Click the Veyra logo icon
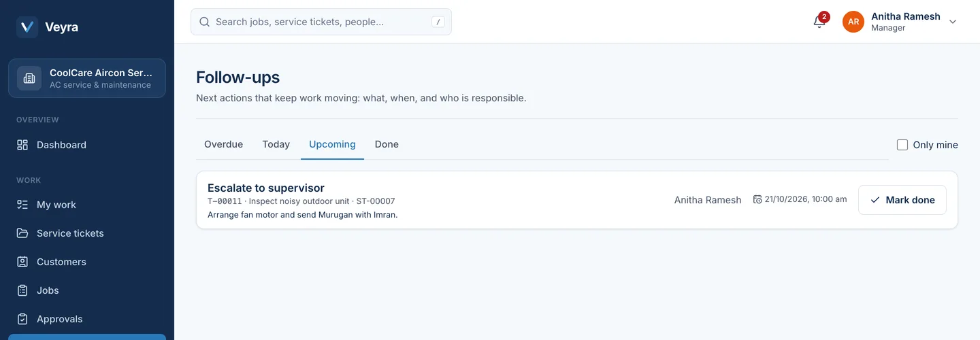Image resolution: width=980 pixels, height=340 pixels. [27, 27]
